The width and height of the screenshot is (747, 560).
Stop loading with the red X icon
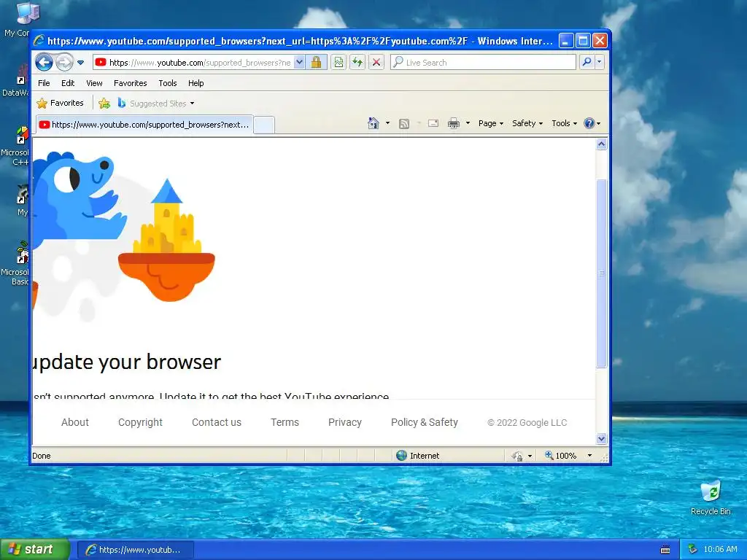click(x=376, y=63)
